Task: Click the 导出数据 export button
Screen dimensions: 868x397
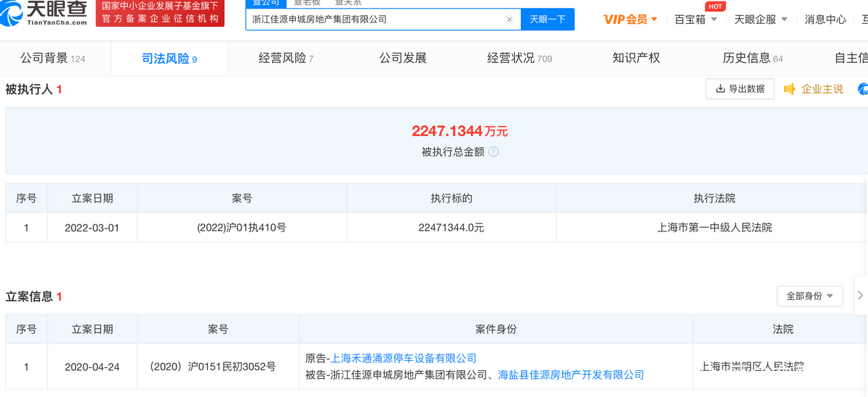Action: [740, 89]
